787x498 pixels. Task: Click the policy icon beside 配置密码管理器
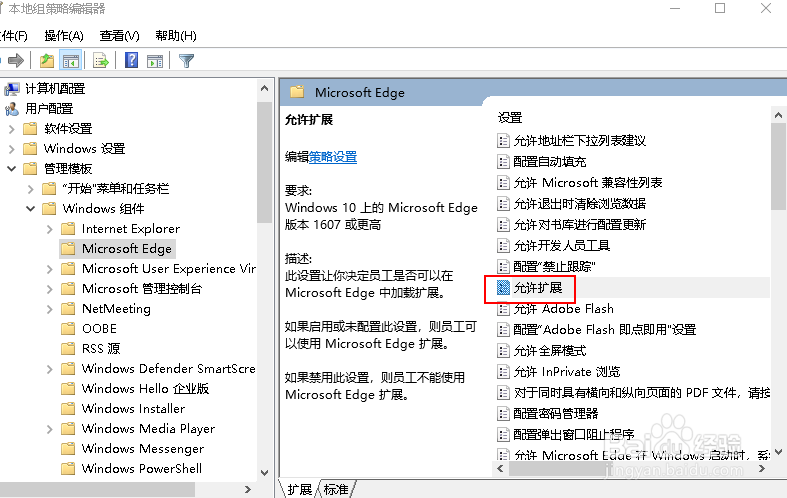tap(503, 414)
